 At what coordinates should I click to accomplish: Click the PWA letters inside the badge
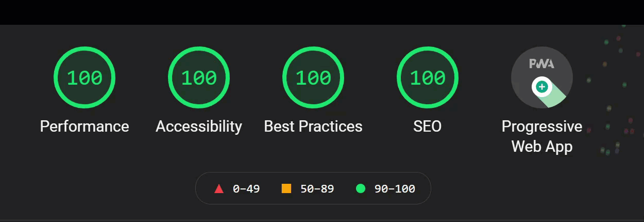pyautogui.click(x=541, y=64)
